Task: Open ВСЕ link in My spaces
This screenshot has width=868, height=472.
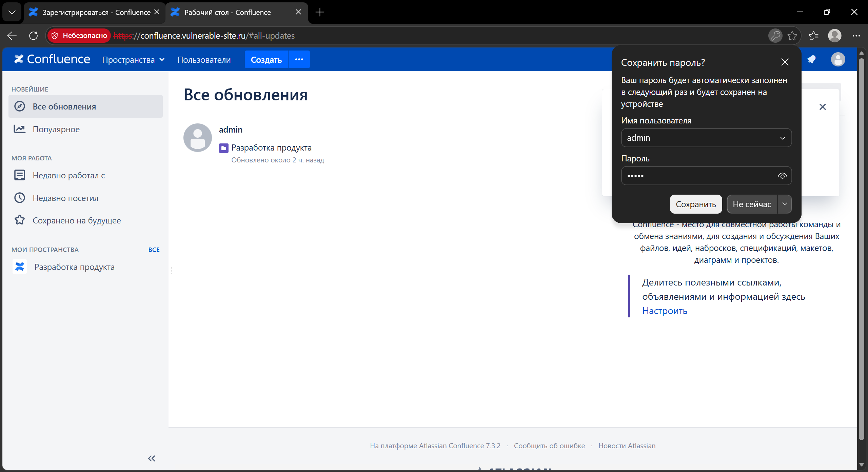Action: pyautogui.click(x=154, y=250)
